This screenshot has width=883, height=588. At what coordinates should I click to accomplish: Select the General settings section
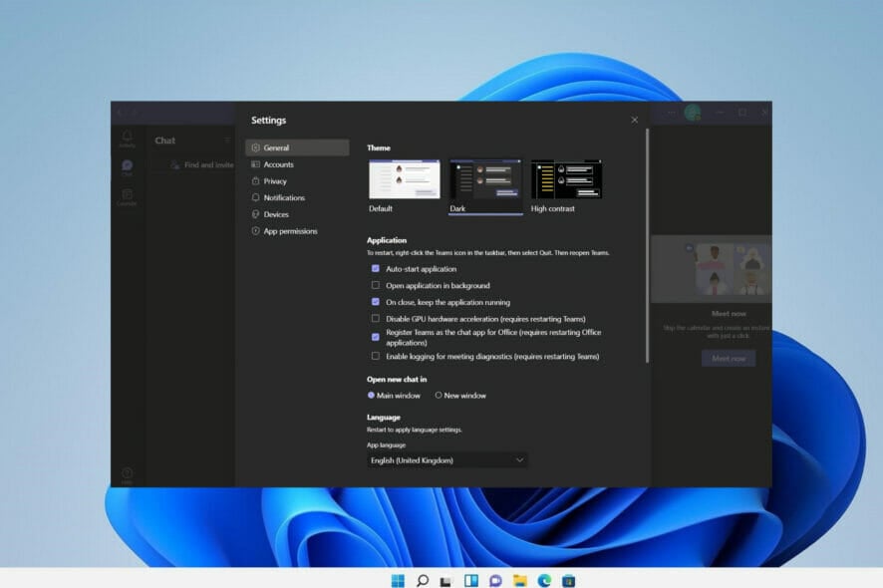tap(258, 147)
